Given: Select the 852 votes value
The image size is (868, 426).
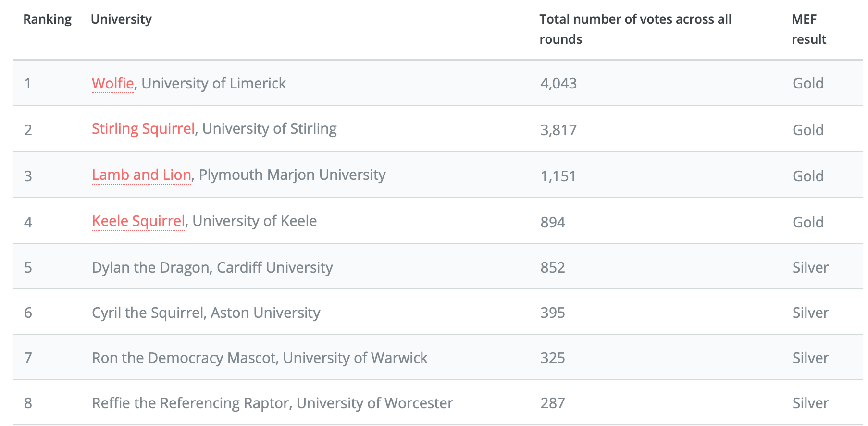Looking at the screenshot, I should pos(552,267).
